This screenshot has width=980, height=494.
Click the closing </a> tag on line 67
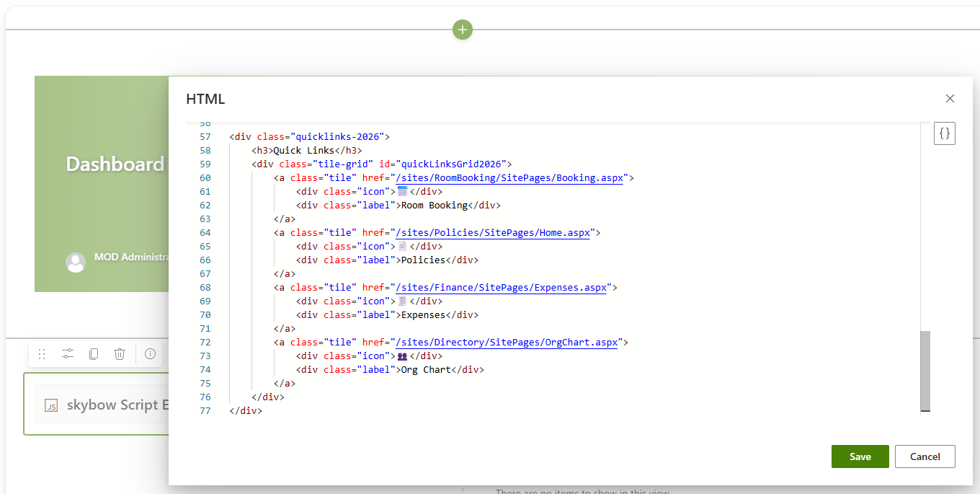click(x=285, y=273)
